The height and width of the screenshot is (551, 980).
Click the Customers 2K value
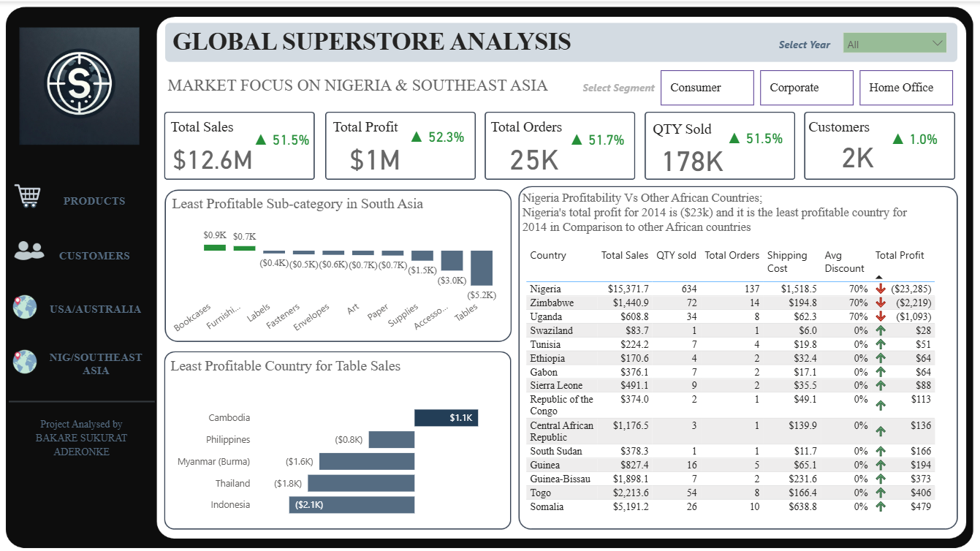pyautogui.click(x=858, y=158)
